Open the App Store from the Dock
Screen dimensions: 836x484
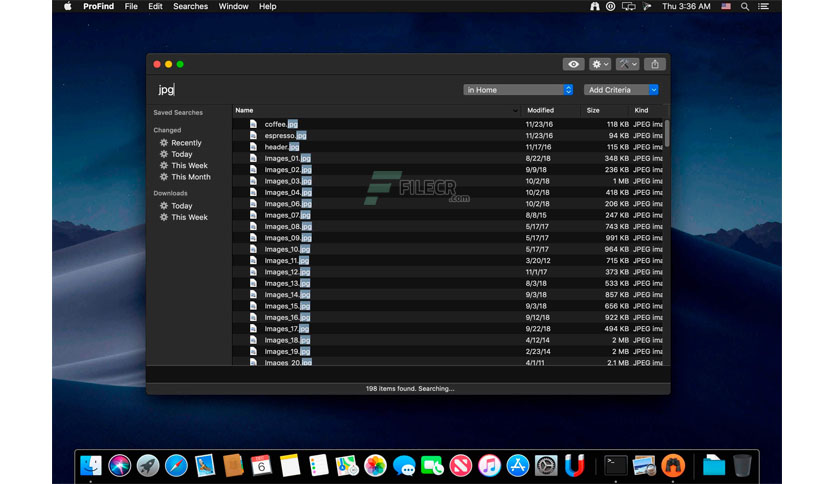point(518,465)
